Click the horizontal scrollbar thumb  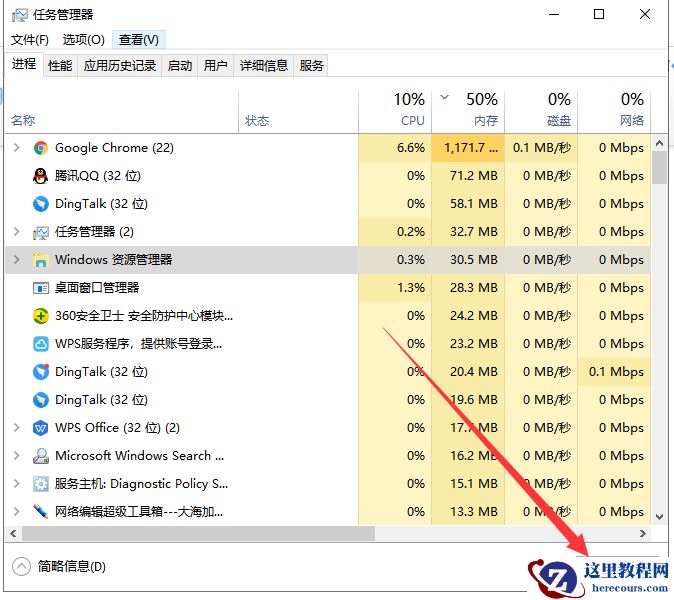(199, 533)
